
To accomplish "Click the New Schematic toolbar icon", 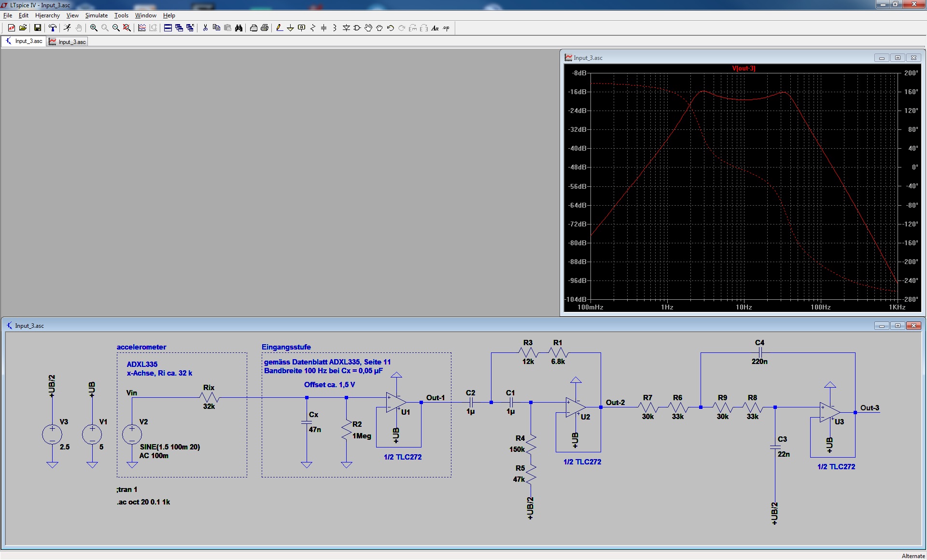I will (x=12, y=28).
